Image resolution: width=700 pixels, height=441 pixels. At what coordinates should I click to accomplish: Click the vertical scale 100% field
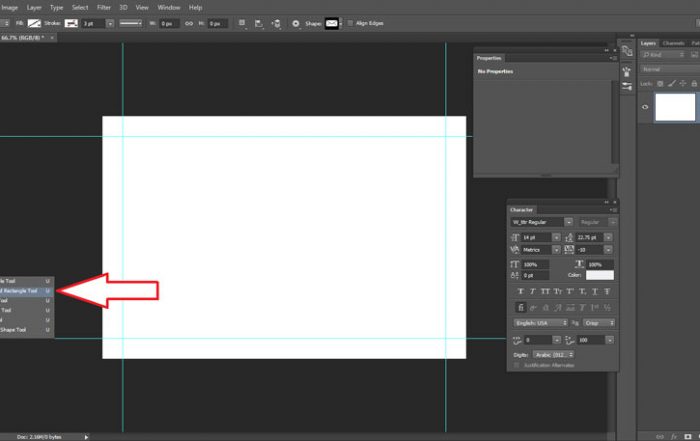pyautogui.click(x=535, y=265)
